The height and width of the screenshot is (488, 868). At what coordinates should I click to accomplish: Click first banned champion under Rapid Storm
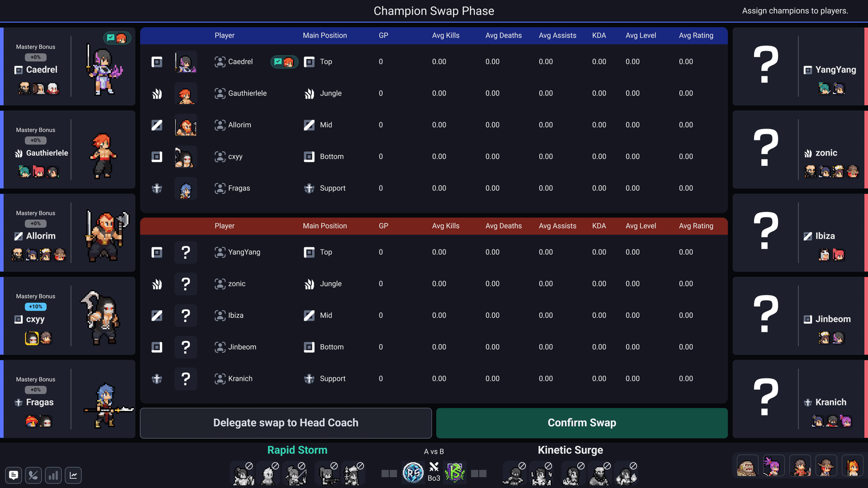[x=243, y=474]
